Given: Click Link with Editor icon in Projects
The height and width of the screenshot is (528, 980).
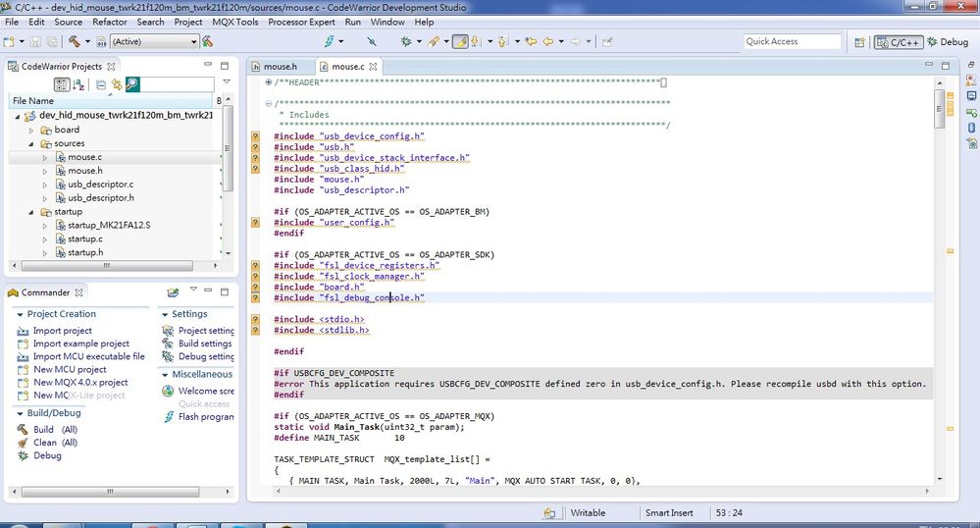Looking at the screenshot, I should [116, 85].
